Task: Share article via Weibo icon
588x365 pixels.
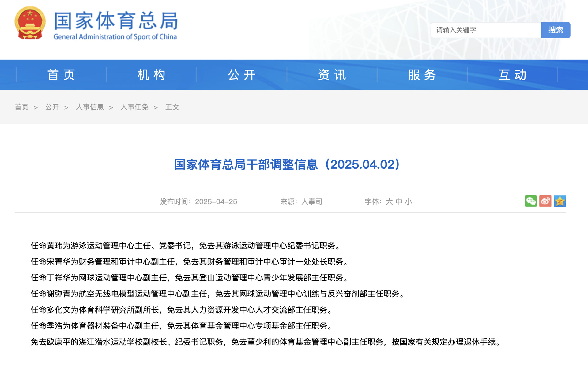Action: (545, 201)
